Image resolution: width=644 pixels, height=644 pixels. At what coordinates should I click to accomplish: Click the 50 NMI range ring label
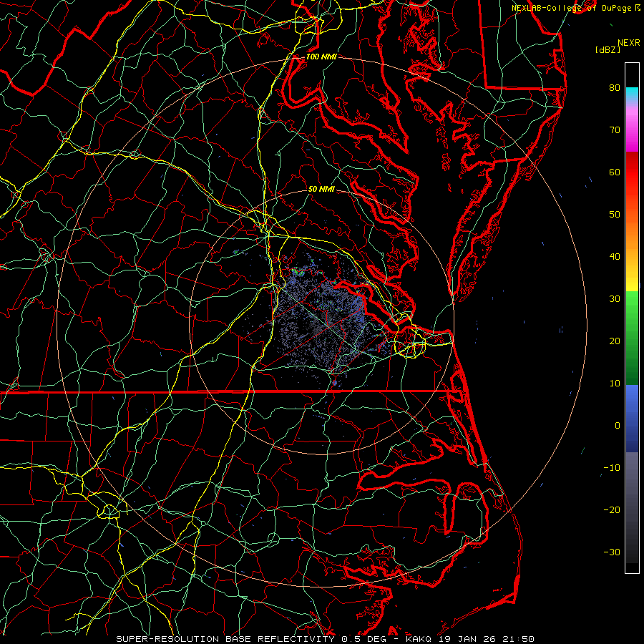321,190
